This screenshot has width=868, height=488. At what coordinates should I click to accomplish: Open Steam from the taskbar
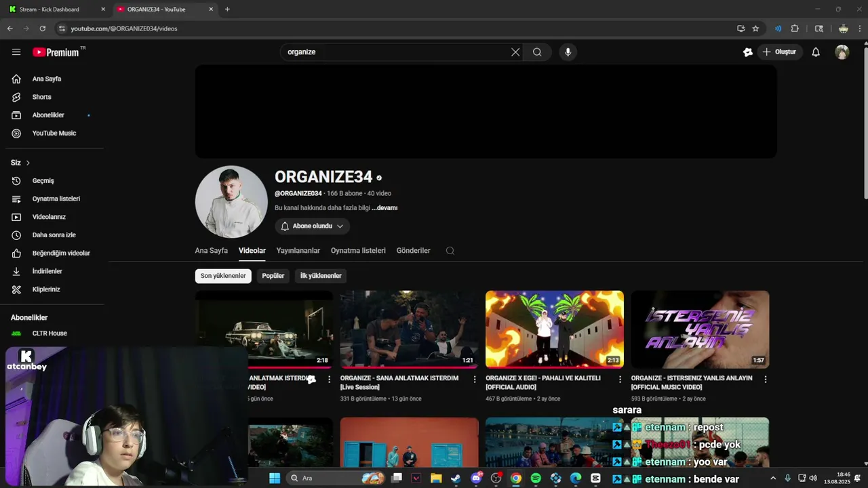click(x=456, y=478)
